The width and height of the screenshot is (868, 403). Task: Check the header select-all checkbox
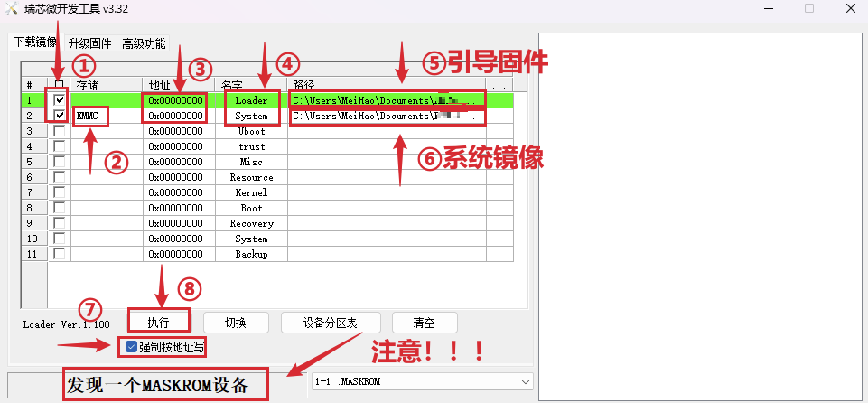(x=60, y=84)
